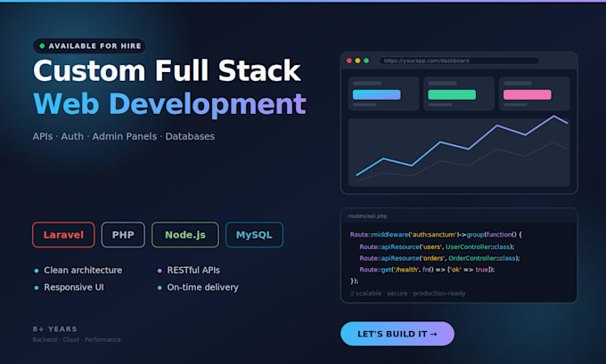Viewport: 606px width, 364px height.
Task: Click the Route::get '/health' code line
Action: 427,270
